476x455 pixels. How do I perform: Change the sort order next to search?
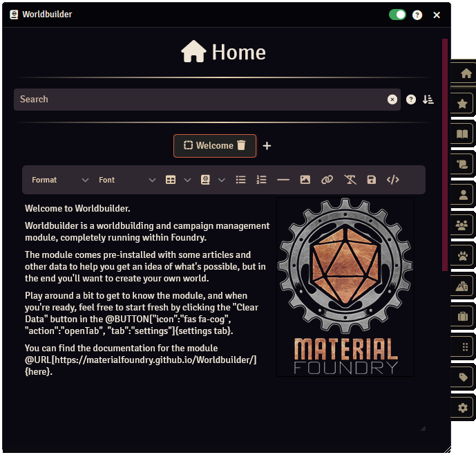tap(428, 100)
